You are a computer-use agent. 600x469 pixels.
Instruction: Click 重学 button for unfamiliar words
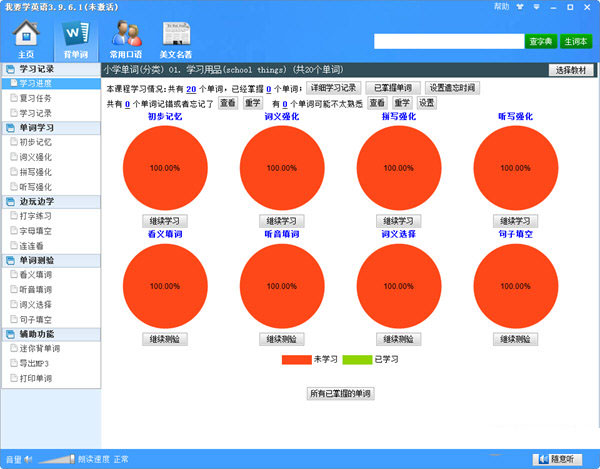[x=402, y=103]
